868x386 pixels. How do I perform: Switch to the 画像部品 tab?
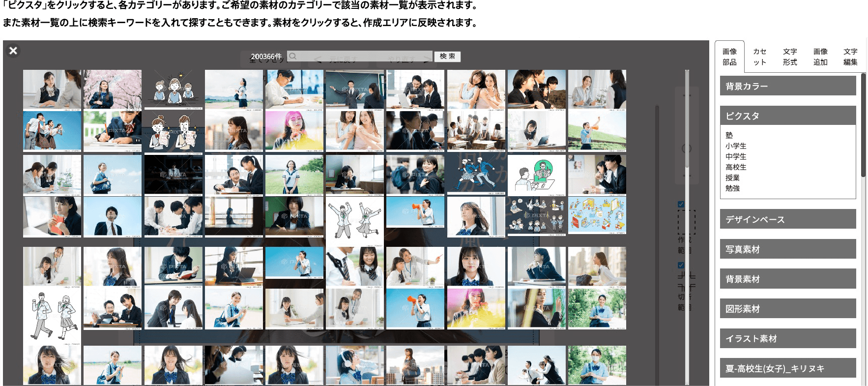(x=729, y=57)
